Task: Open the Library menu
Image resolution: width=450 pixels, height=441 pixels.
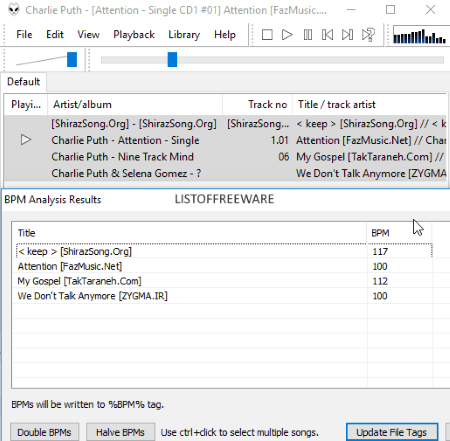Action: tap(184, 35)
